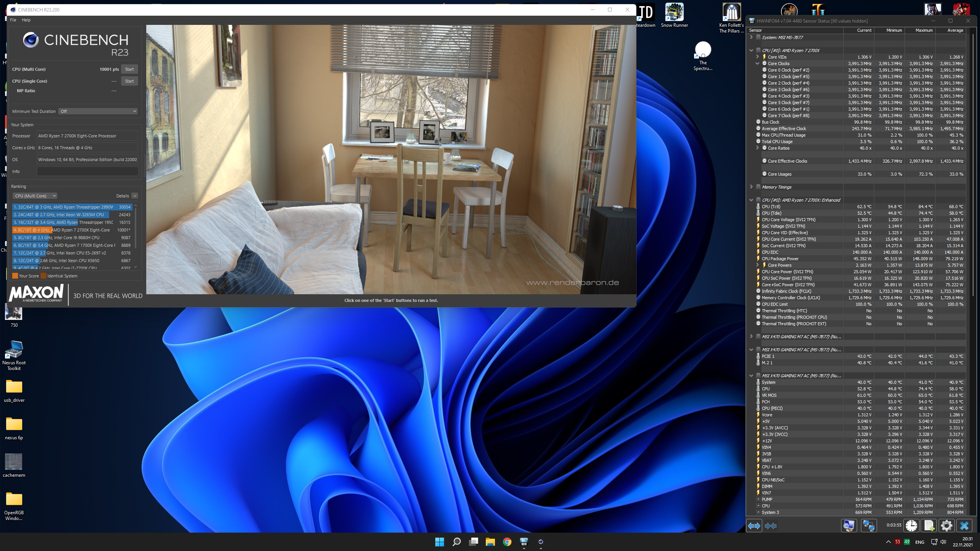Start the CPU Multi Core test
The image size is (980, 551).
pyautogui.click(x=129, y=69)
